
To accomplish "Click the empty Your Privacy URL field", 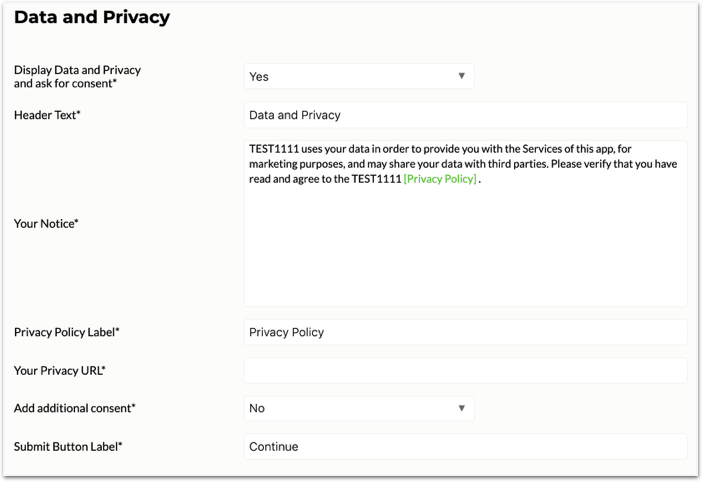I will pos(465,370).
